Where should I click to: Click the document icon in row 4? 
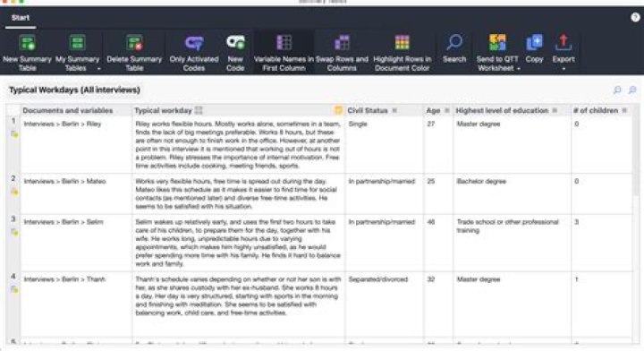click(x=14, y=289)
